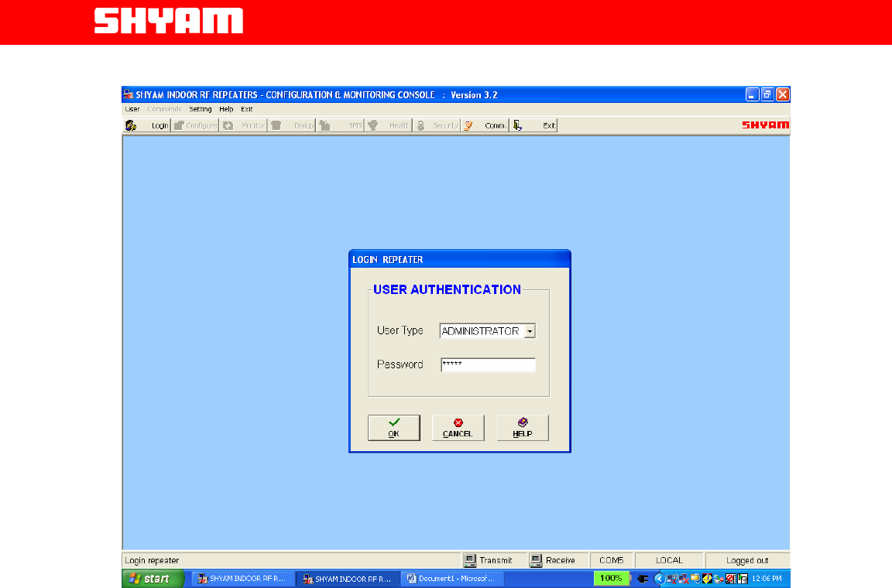
Task: Switch to Document1 - Microsoft Word taskbar item
Action: (454, 579)
